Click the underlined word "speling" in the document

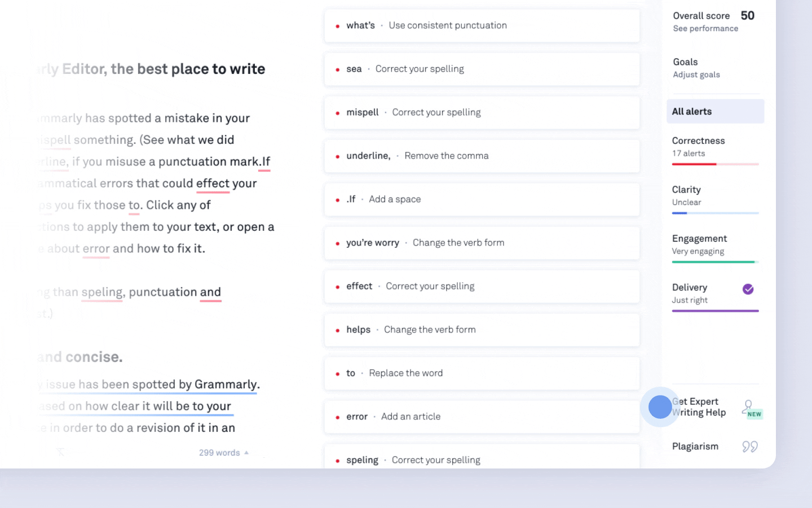[x=101, y=292]
